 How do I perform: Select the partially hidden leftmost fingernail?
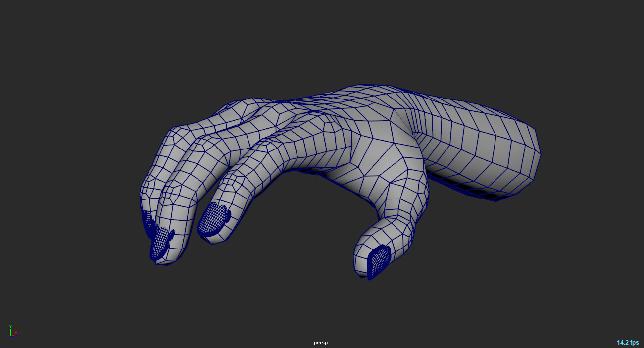pos(147,221)
